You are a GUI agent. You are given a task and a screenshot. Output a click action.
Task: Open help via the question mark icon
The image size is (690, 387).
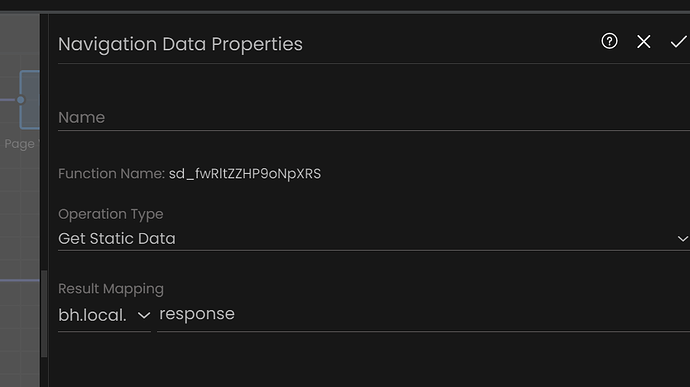click(x=609, y=41)
